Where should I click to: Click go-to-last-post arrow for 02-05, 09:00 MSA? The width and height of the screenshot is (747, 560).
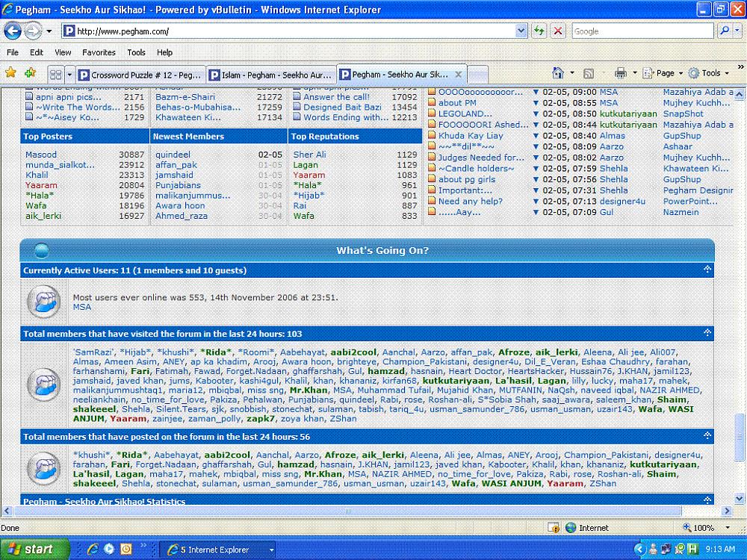536,92
